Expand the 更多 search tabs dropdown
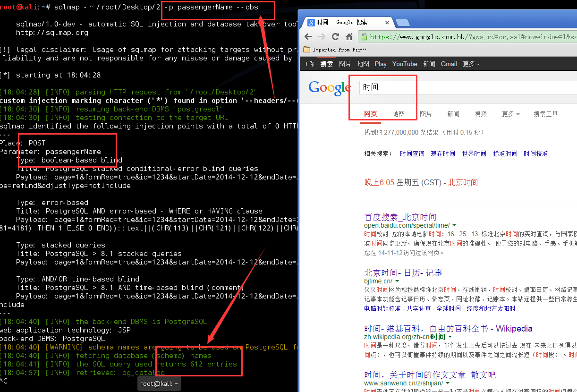The image size is (577, 392). [510, 114]
